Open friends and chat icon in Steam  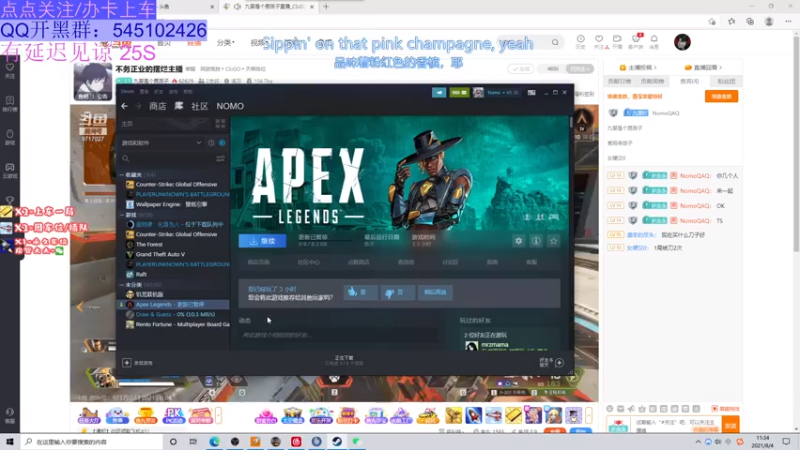559,363
